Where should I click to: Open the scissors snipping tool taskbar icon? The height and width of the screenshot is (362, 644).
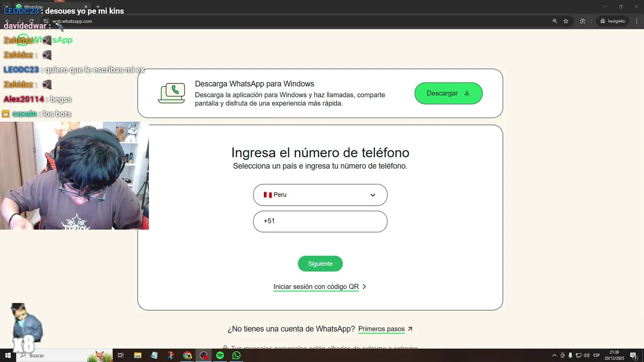click(171, 355)
